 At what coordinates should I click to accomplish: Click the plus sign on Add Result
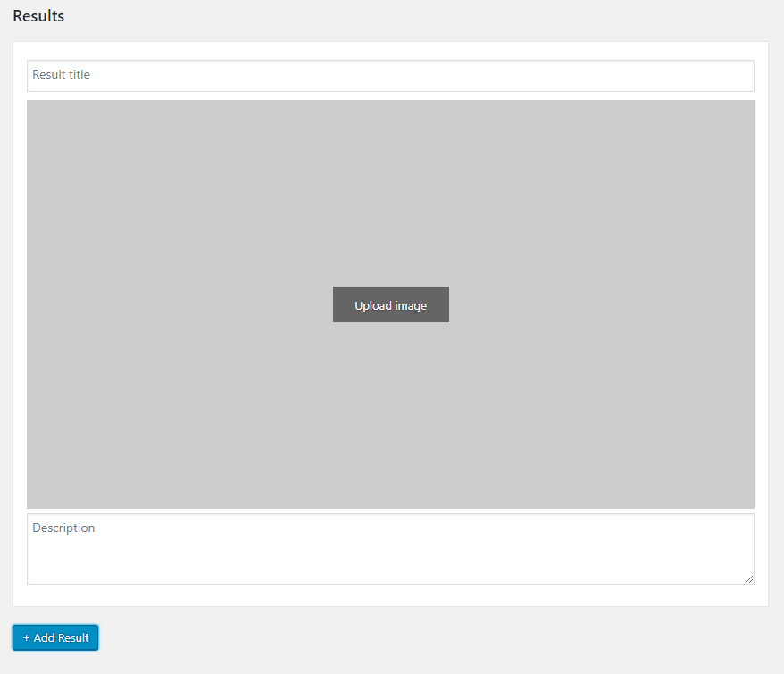tap(27, 637)
